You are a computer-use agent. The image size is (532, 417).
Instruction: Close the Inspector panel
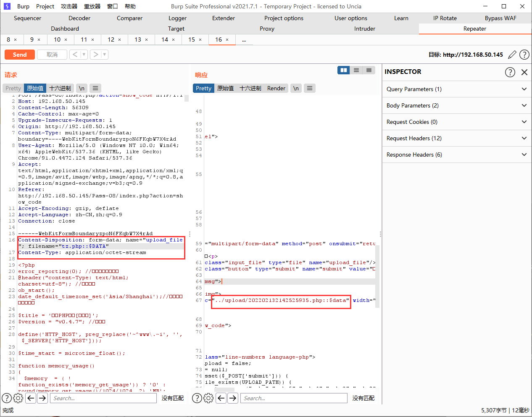pyautogui.click(x=524, y=72)
